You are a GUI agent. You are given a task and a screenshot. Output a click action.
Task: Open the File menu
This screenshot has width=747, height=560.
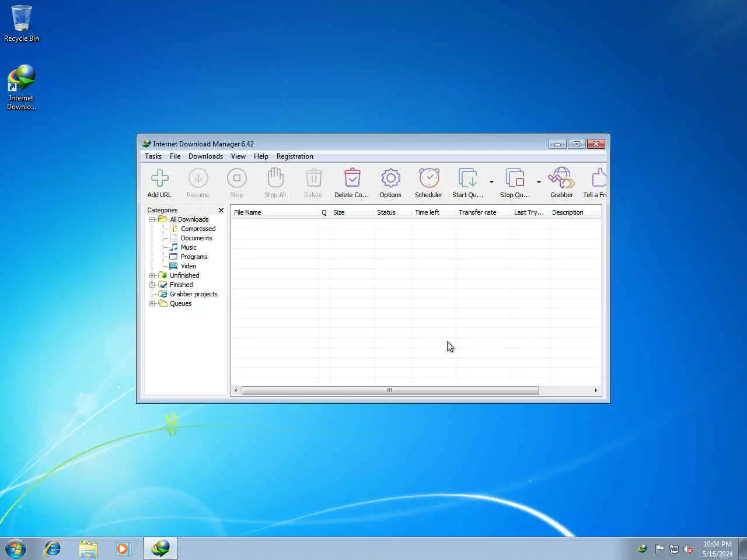tap(175, 156)
